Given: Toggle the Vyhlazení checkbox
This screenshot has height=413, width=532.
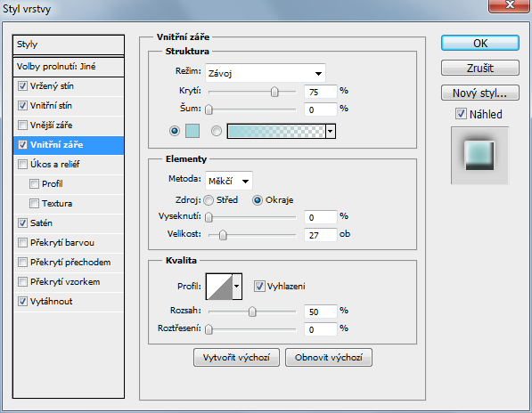Looking at the screenshot, I should coord(259,287).
